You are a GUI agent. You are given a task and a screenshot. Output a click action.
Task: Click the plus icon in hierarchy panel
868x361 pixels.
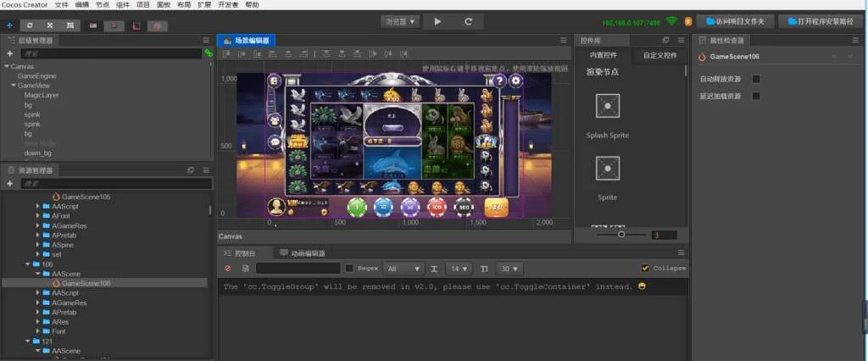[x=9, y=53]
